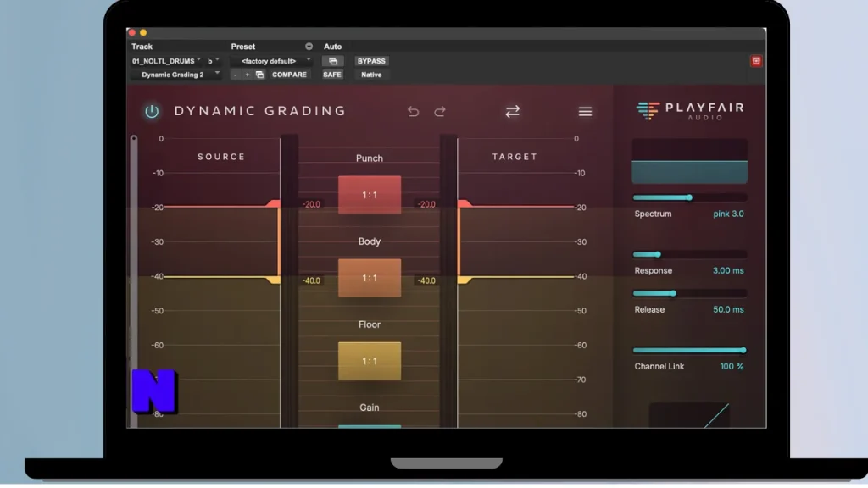Click the target -40.0 threshold value
The height and width of the screenshot is (488, 868).
[x=426, y=280]
